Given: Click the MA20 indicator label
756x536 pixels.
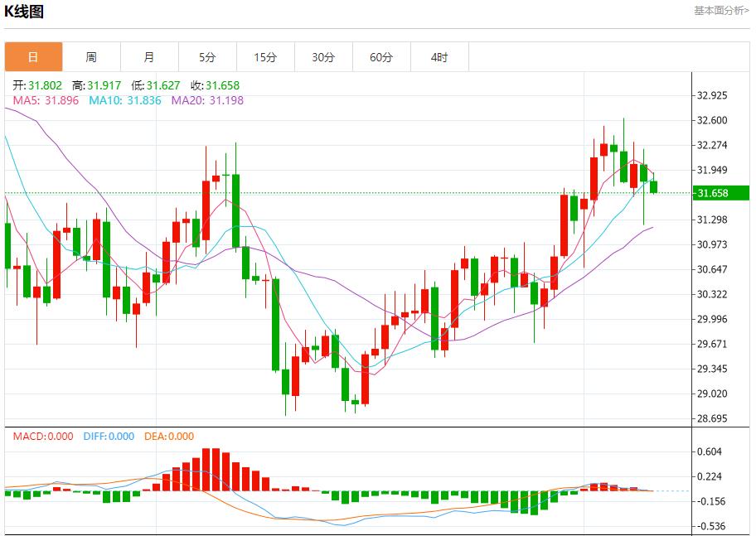Looking at the screenshot, I should tap(207, 100).
